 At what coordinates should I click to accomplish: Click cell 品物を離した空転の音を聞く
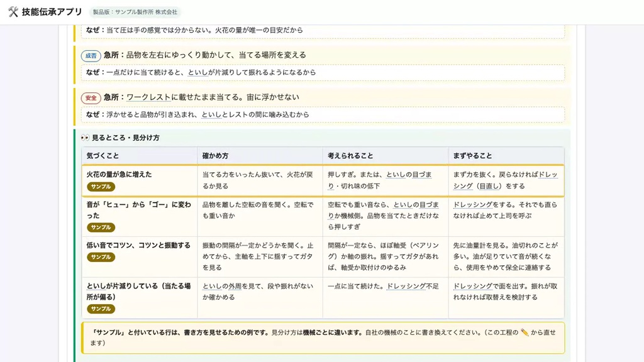point(260,216)
